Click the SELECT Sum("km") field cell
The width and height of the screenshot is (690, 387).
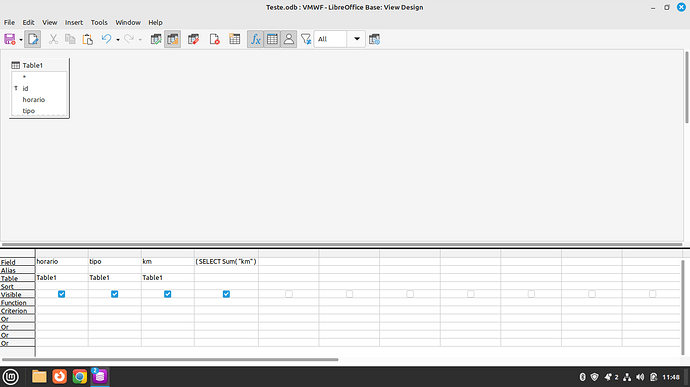(x=226, y=262)
